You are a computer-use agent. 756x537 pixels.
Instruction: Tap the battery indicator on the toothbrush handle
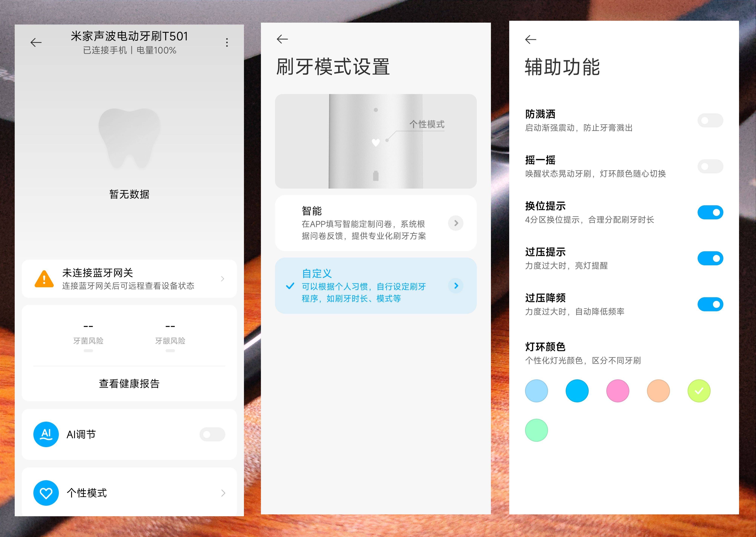click(x=376, y=176)
